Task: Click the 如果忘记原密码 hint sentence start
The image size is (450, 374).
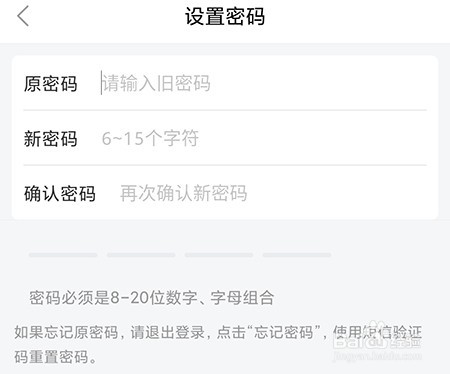Action: click(x=66, y=332)
